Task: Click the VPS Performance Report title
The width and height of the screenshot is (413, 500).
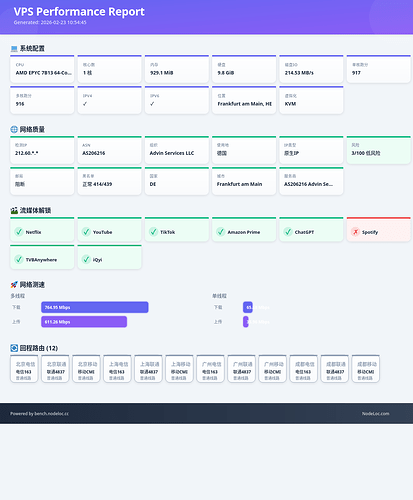Action: [79, 12]
